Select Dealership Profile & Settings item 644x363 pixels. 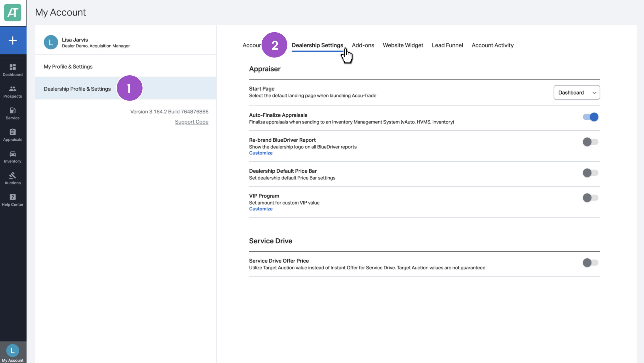126,88
